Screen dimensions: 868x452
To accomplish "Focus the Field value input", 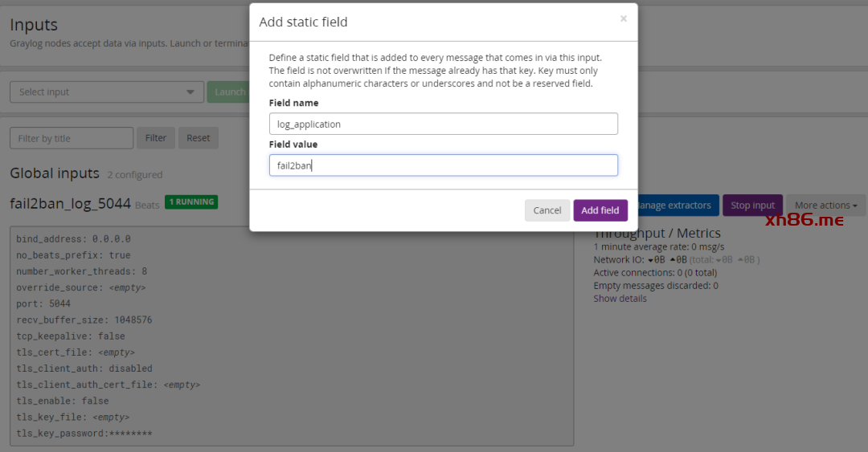I will point(443,165).
